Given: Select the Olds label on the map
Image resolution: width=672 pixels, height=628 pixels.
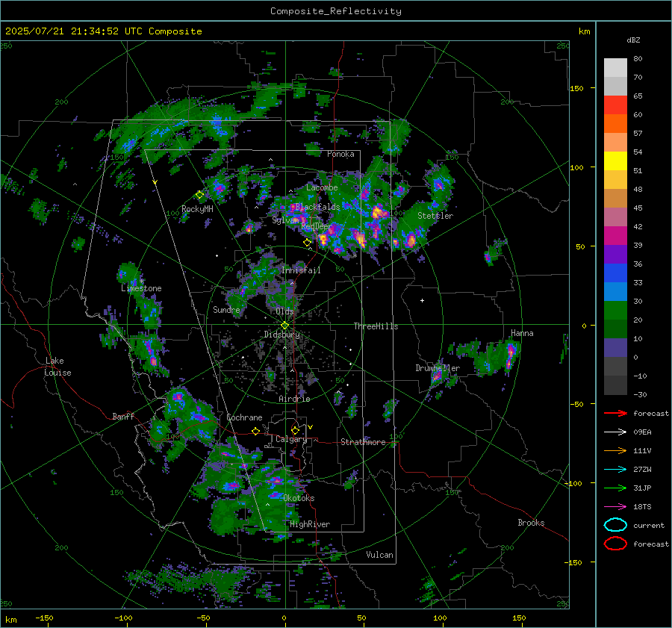Looking at the screenshot, I should coord(284,311).
